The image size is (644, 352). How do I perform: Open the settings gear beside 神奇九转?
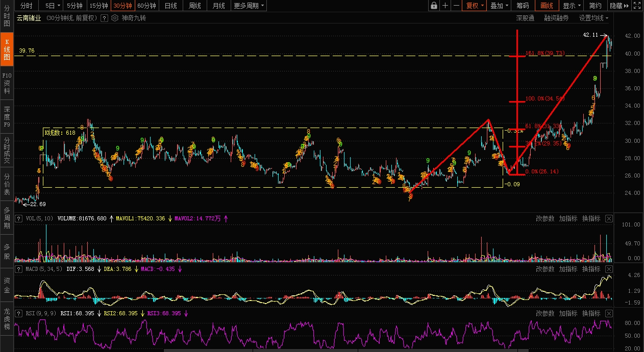115,18
